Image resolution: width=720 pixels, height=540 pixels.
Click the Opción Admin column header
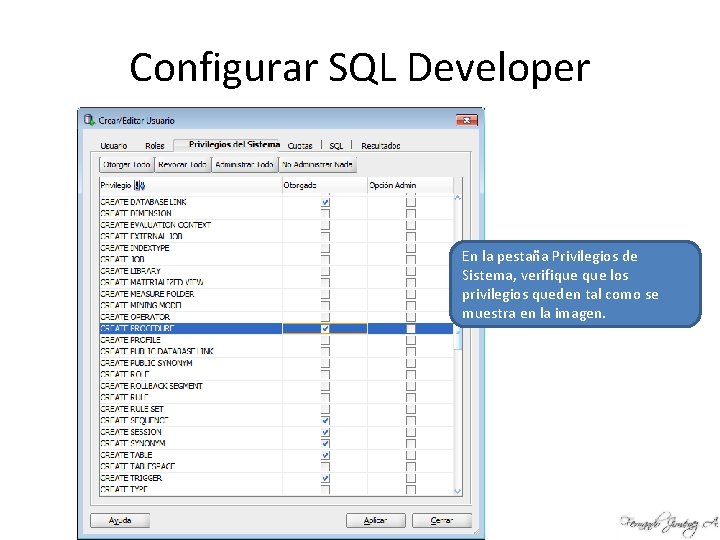coord(410,186)
